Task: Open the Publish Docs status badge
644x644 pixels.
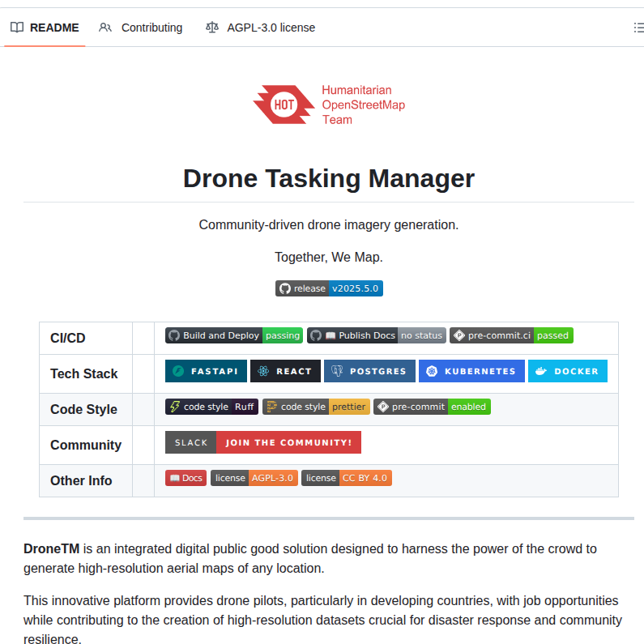Action: (x=376, y=335)
